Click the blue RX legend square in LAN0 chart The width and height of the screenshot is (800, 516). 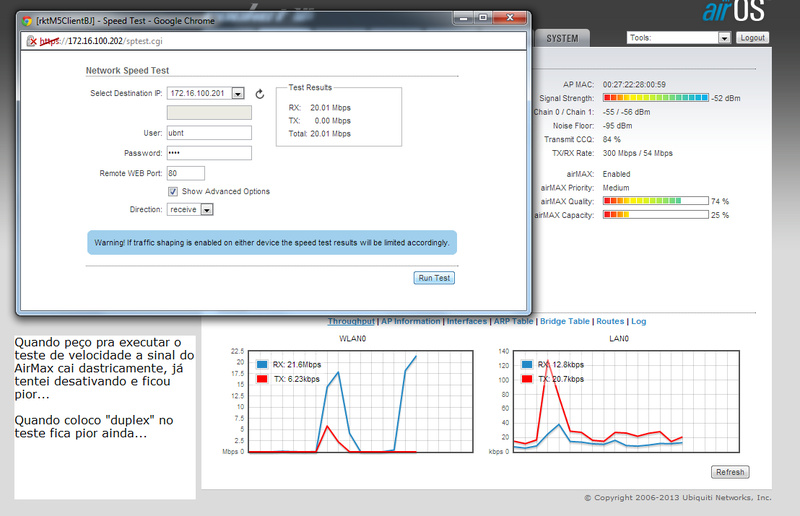527,364
